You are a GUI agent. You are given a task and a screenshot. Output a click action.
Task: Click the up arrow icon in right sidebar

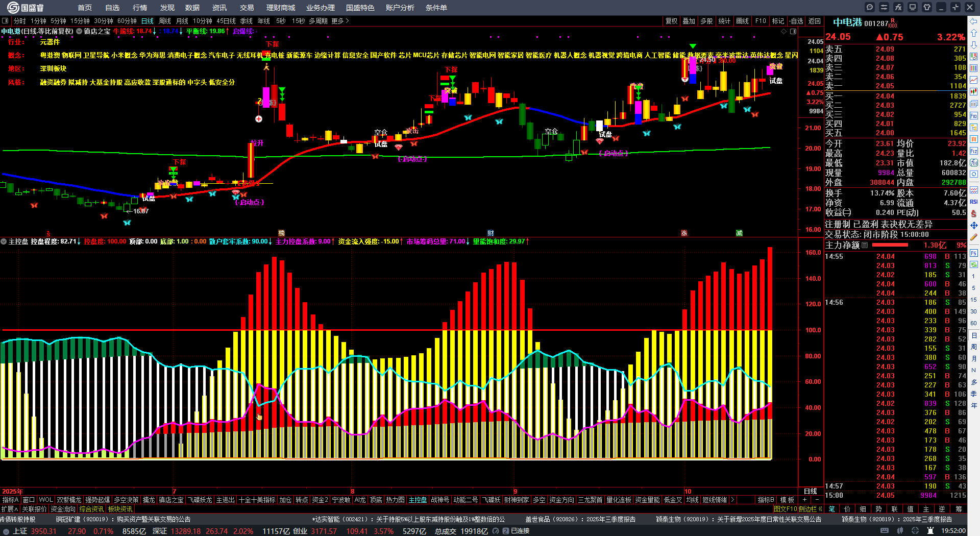(x=974, y=33)
